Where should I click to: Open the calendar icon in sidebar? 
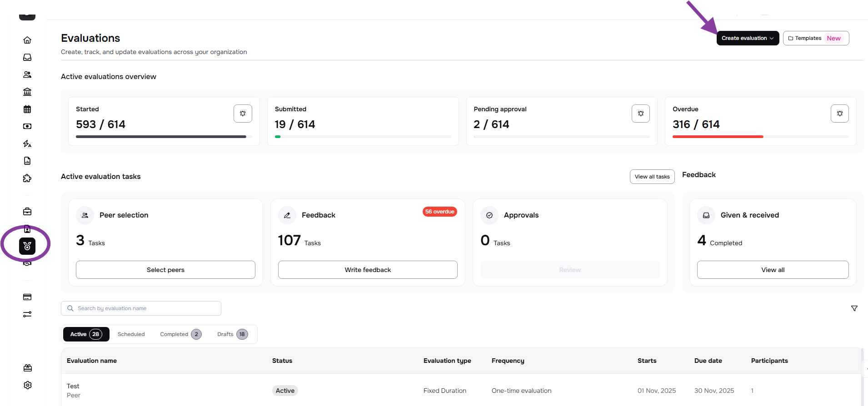click(27, 109)
